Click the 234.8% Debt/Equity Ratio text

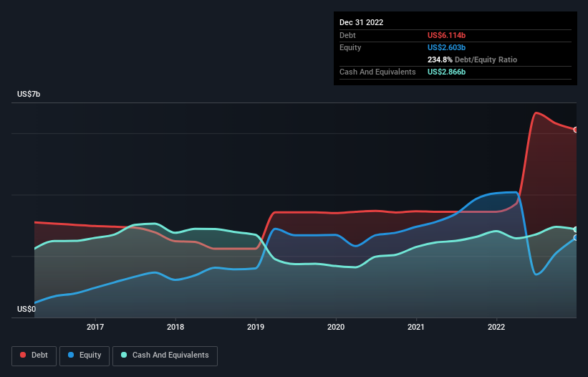(x=472, y=59)
